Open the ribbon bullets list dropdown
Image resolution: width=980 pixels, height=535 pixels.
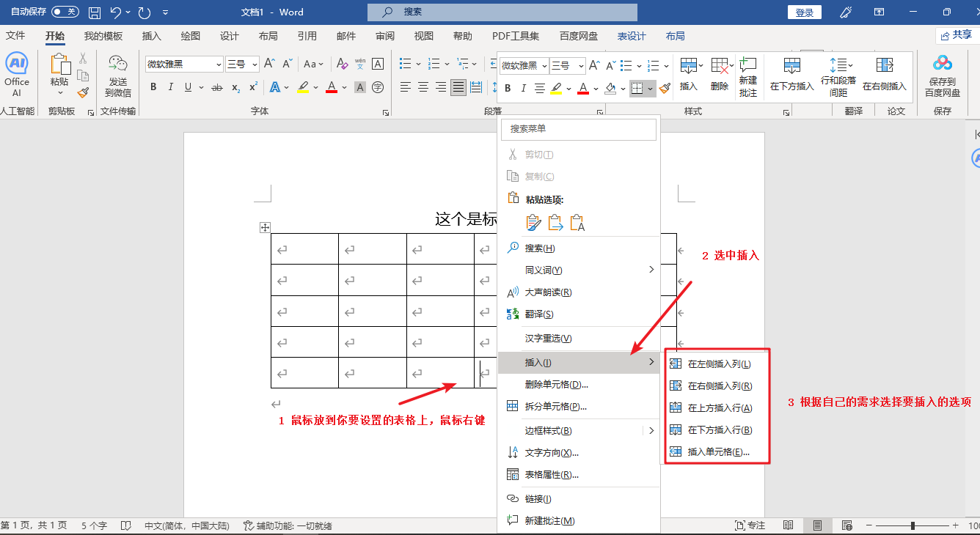(x=417, y=64)
